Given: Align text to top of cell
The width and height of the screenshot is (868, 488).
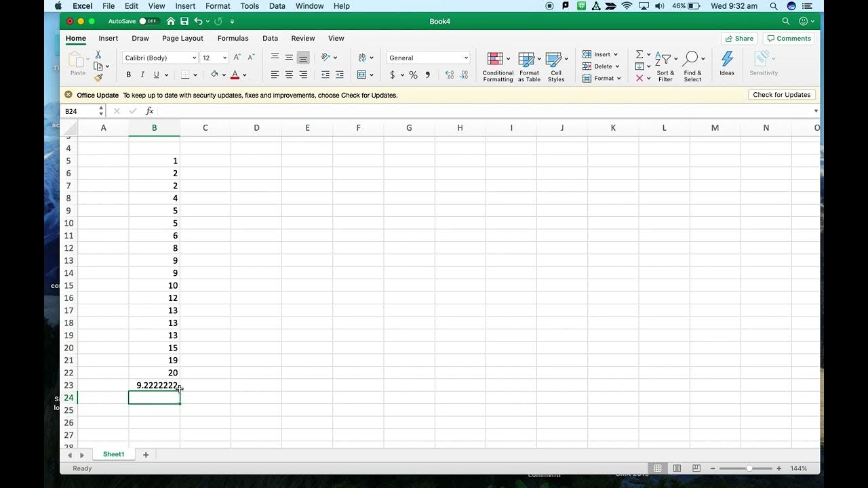Looking at the screenshot, I should tap(275, 58).
